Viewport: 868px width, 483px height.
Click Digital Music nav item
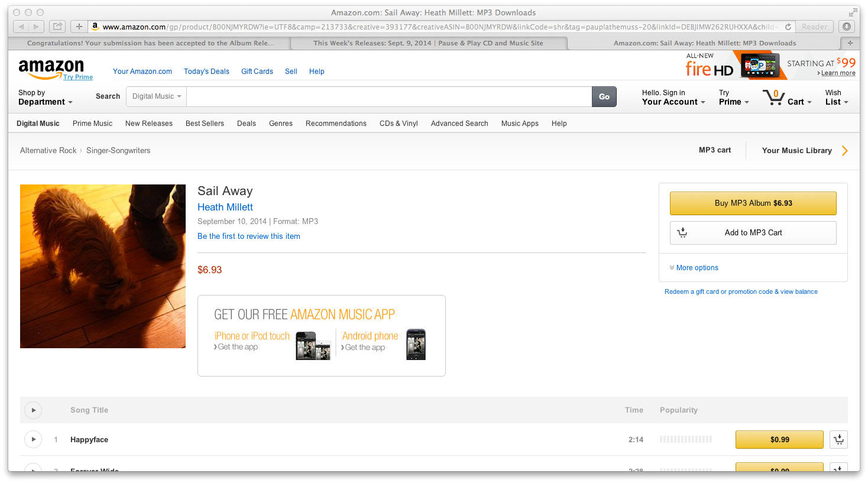point(38,124)
